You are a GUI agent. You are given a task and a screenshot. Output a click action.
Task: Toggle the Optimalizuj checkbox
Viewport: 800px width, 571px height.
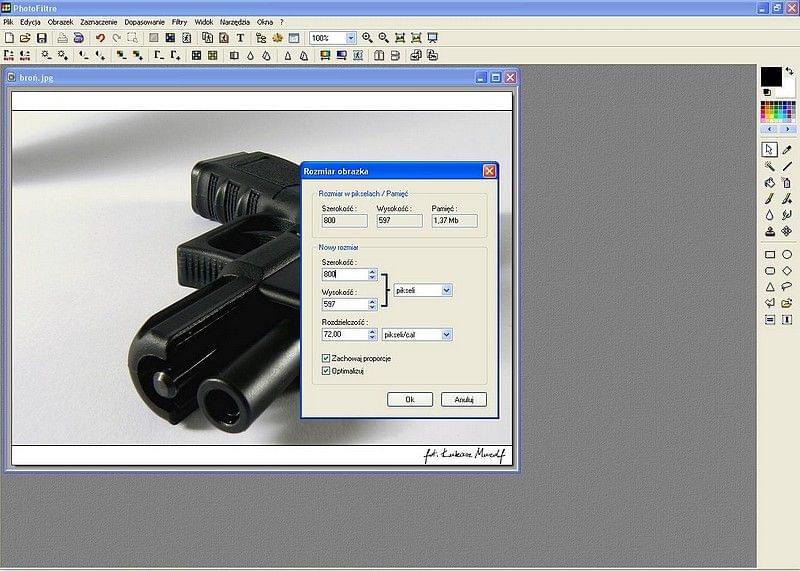click(326, 371)
